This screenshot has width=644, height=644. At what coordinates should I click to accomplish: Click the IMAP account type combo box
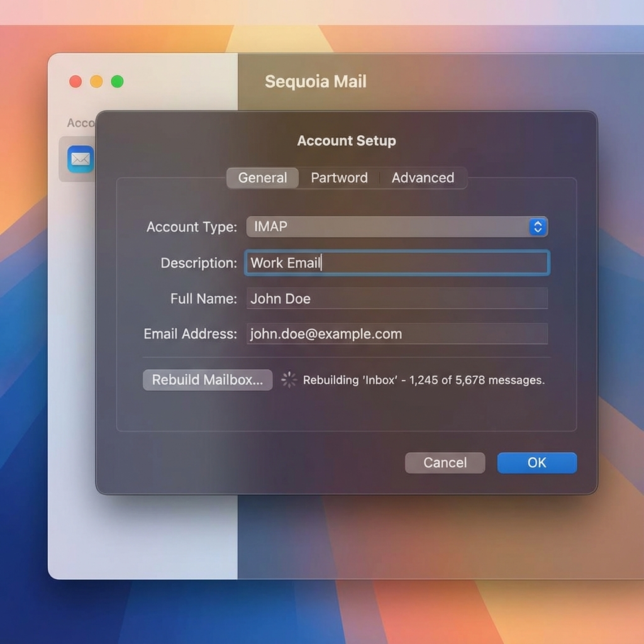397,226
